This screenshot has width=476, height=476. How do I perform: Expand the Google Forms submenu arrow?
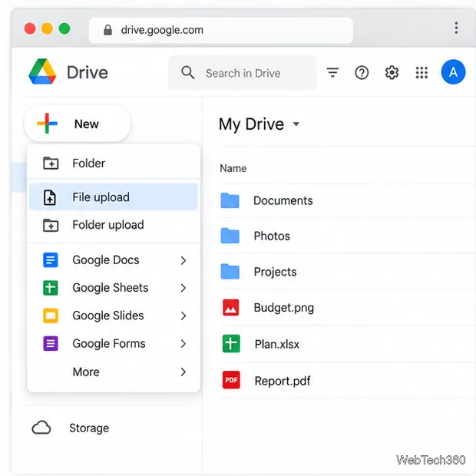tap(183, 344)
